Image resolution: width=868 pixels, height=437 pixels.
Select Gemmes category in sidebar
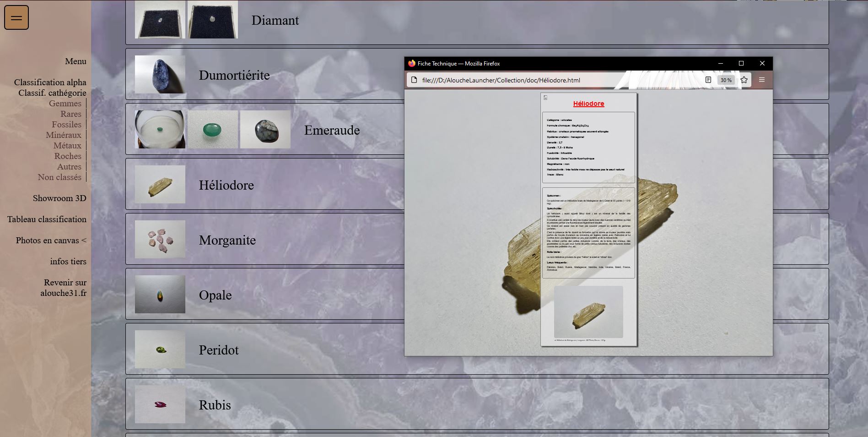(65, 104)
